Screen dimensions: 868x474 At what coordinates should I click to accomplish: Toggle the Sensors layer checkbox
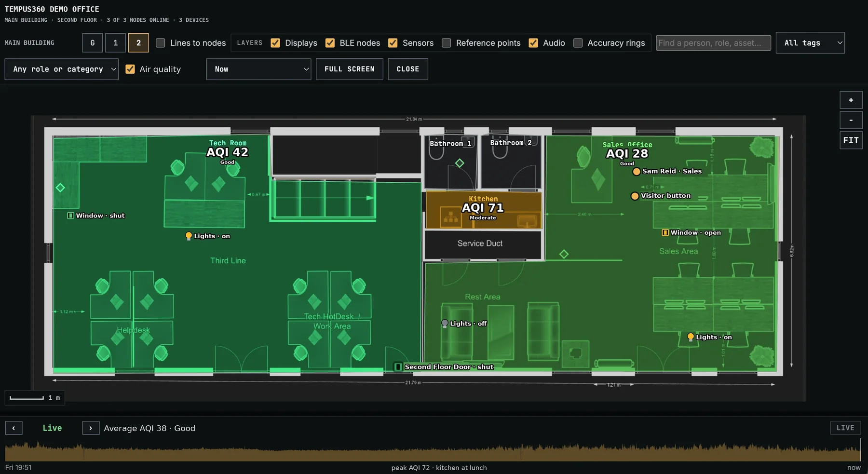393,43
